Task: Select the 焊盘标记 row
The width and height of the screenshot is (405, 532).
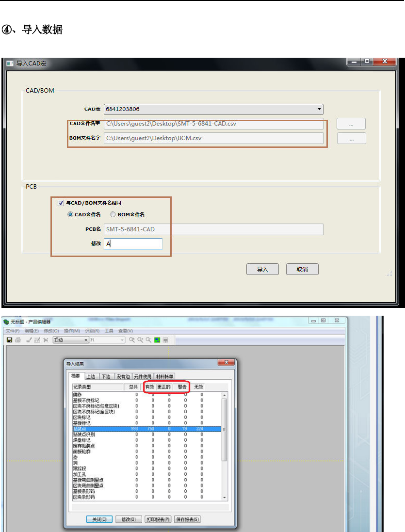Action: pyautogui.click(x=146, y=440)
